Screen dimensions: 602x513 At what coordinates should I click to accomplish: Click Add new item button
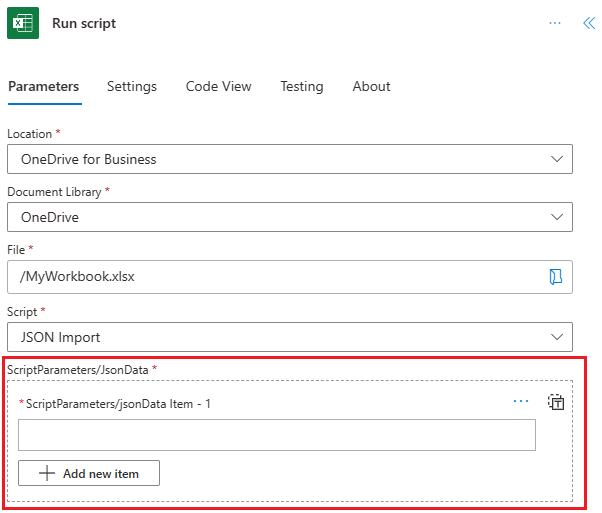point(89,473)
